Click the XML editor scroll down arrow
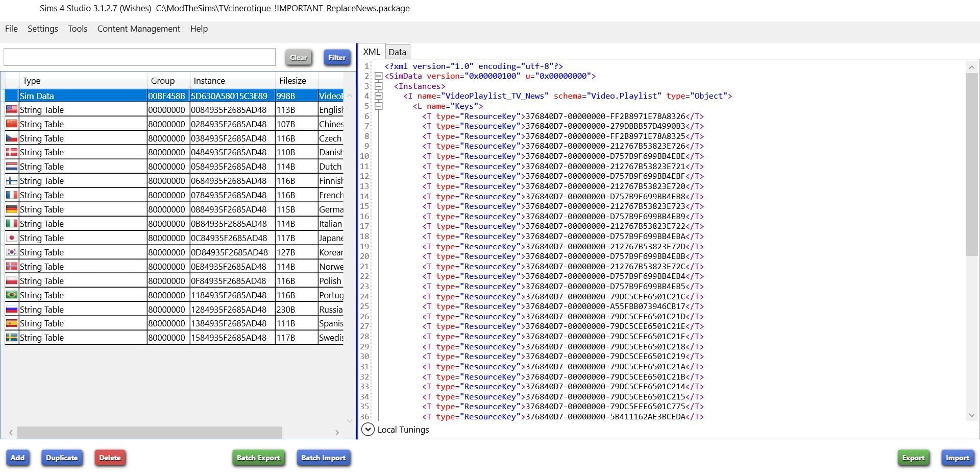This screenshot has height=473, width=980. 972,415
